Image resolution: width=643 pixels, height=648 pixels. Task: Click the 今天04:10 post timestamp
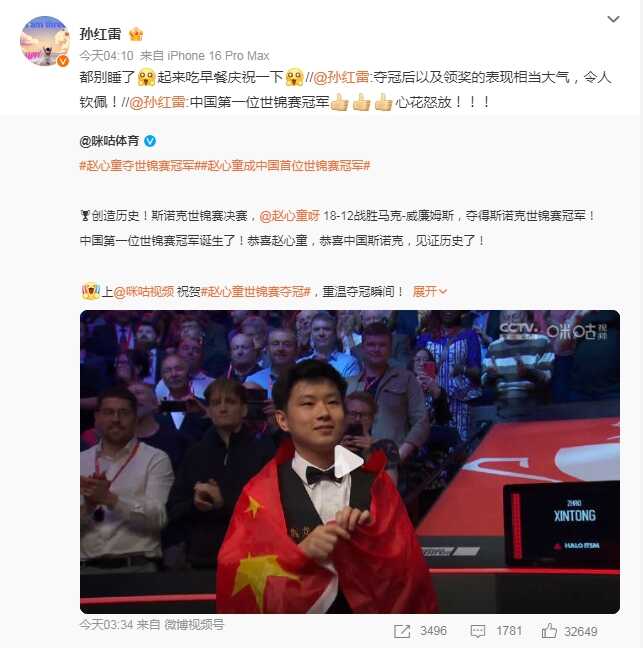pyautogui.click(x=106, y=55)
